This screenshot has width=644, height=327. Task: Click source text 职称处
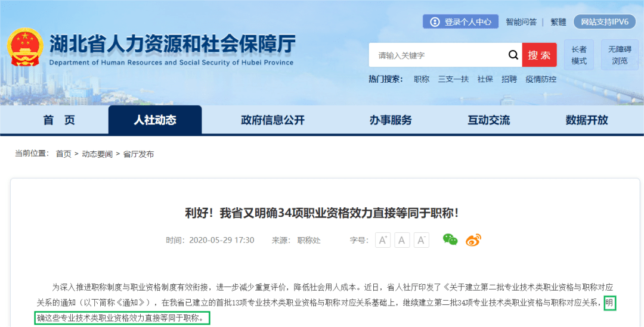click(309, 240)
